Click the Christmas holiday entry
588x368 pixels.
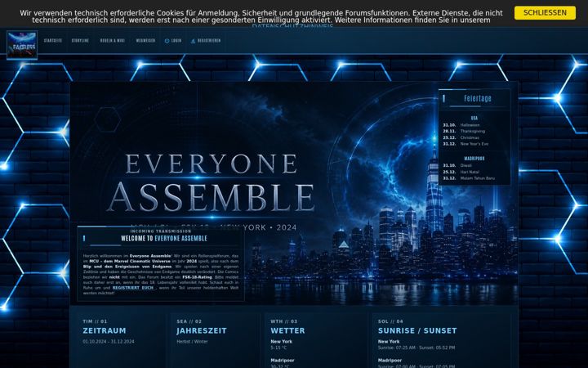coord(470,138)
